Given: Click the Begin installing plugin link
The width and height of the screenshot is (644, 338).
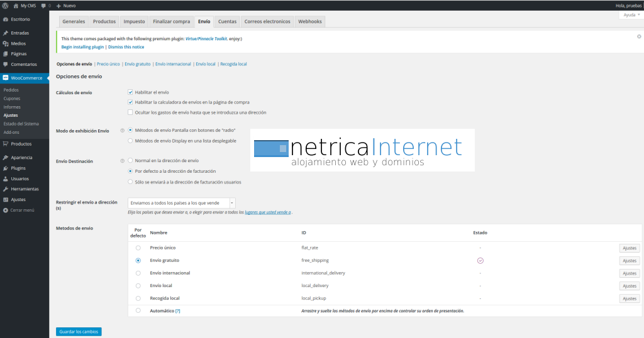Looking at the screenshot, I should 82,46.
